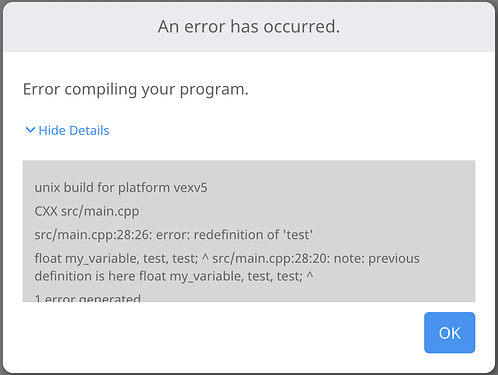The image size is (498, 375).
Task: Click the empty grey header bar left of the title
Action: (80, 27)
